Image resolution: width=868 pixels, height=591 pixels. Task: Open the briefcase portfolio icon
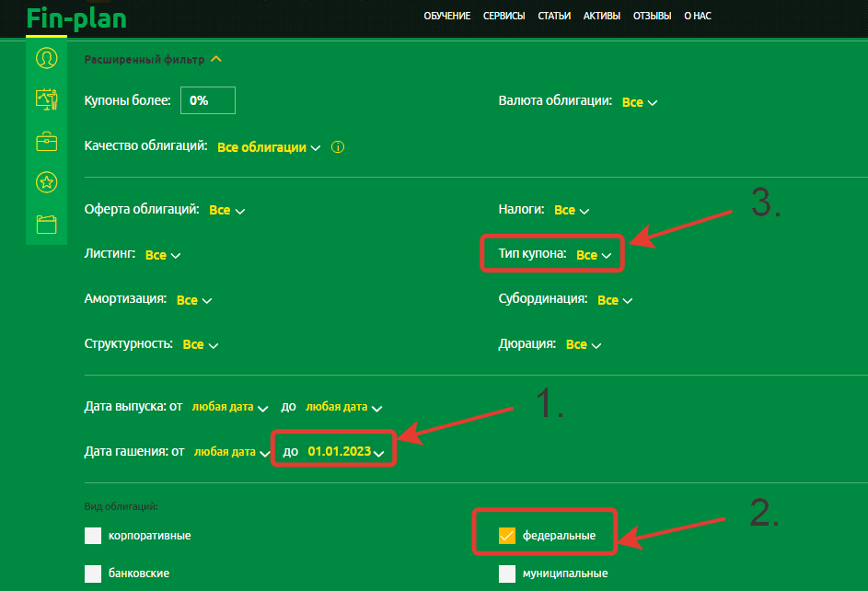point(46,141)
